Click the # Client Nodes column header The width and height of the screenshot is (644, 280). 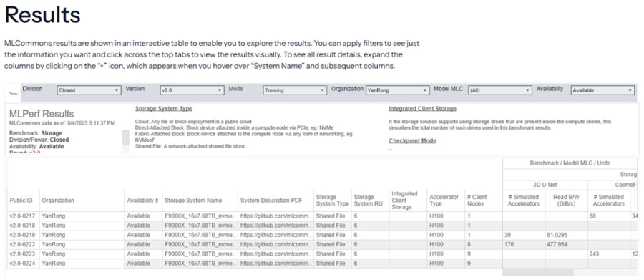tap(477, 201)
